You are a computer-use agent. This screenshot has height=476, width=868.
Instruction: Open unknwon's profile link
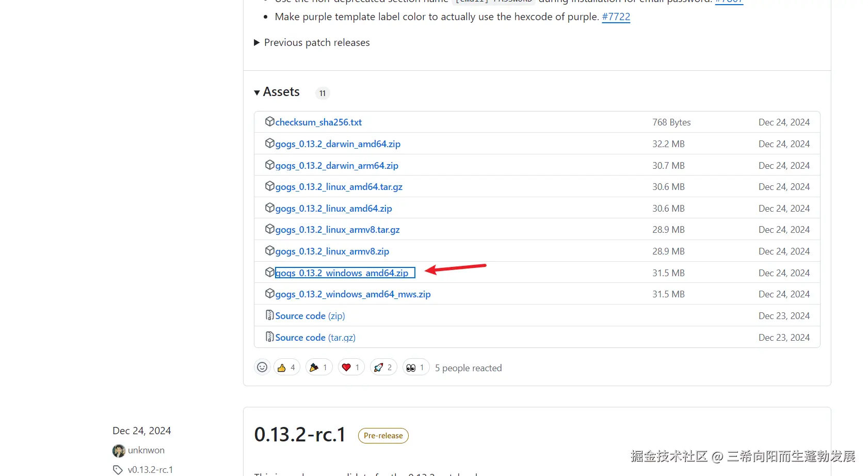tap(146, 450)
